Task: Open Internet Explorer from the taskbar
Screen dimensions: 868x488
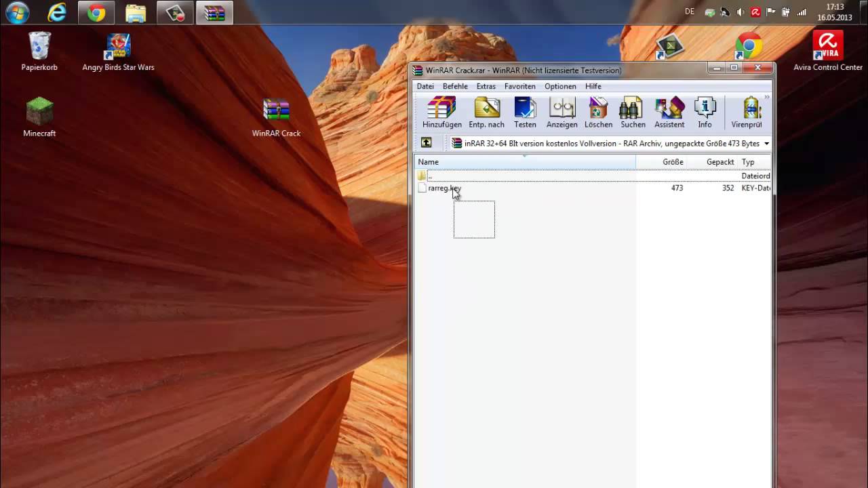Action: coord(57,12)
